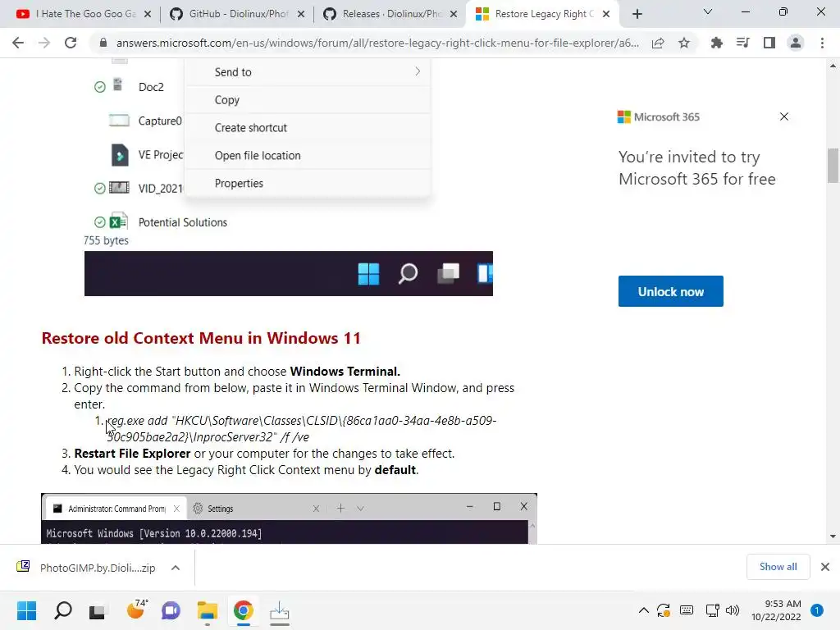840x630 pixels.
Task: Open the tab search chevron
Action: point(708,11)
